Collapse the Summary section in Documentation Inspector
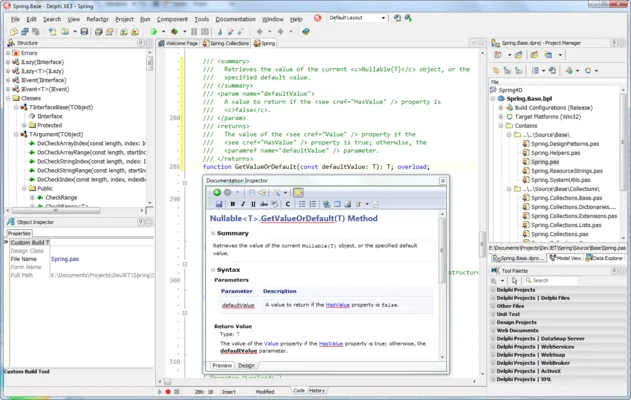The width and height of the screenshot is (631, 400). (x=213, y=233)
